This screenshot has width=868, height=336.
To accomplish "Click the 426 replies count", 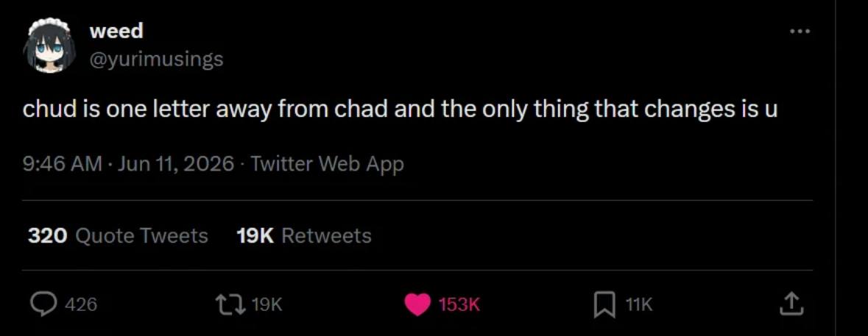I will [81, 304].
